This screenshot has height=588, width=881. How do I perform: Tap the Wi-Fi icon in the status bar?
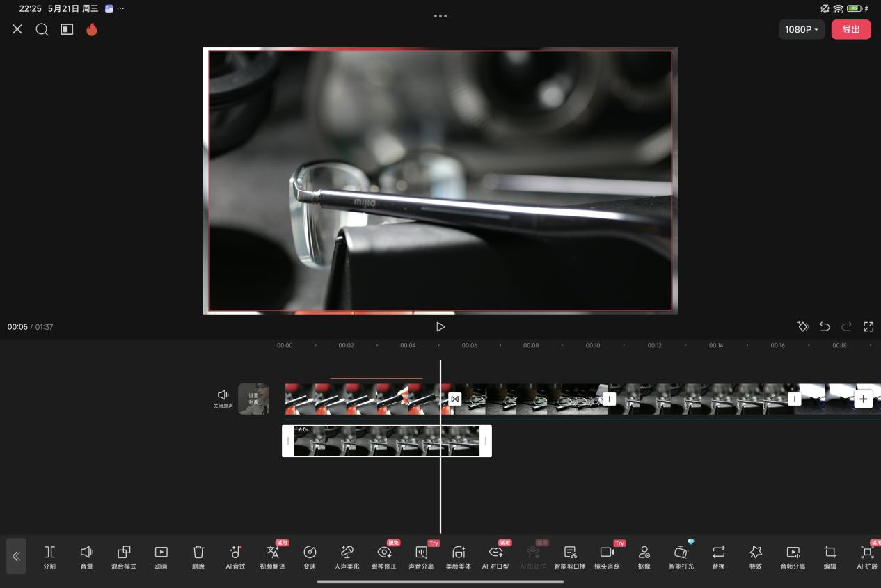(838, 8)
